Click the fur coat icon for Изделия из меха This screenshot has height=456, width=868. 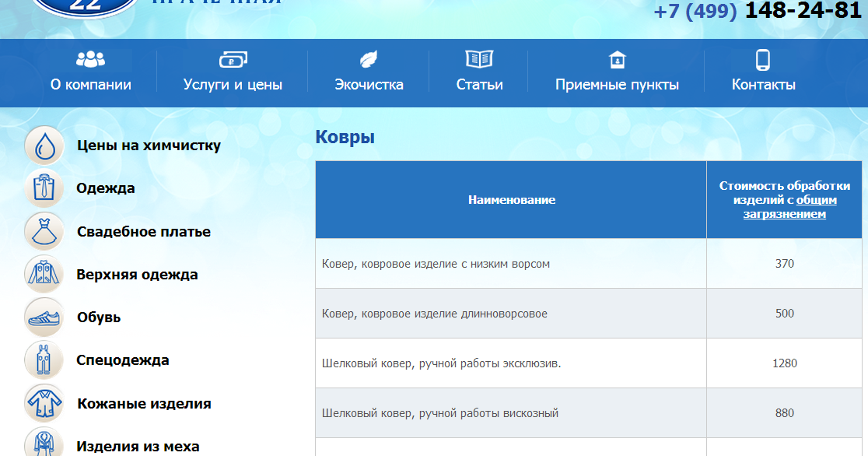44,442
